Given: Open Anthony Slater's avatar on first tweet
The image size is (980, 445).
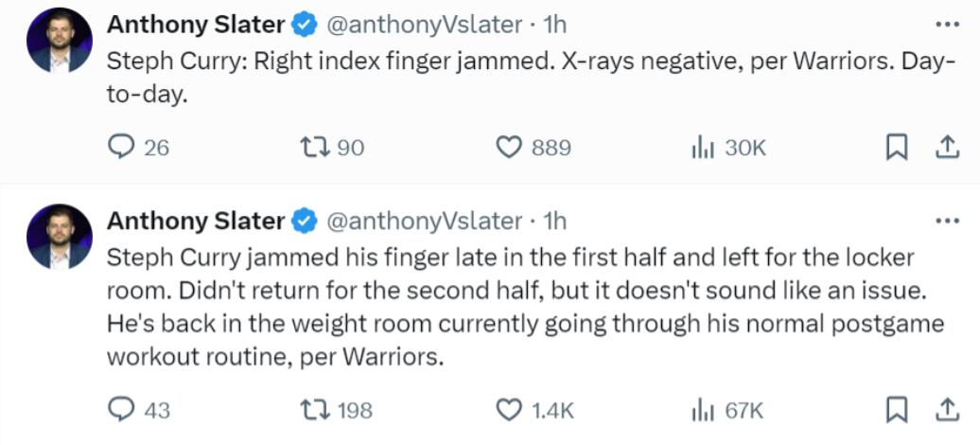Looking at the screenshot, I should point(60,41).
